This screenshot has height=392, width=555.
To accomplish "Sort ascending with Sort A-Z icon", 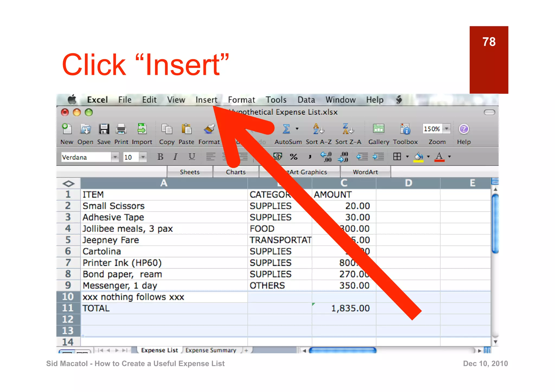I will [x=318, y=129].
